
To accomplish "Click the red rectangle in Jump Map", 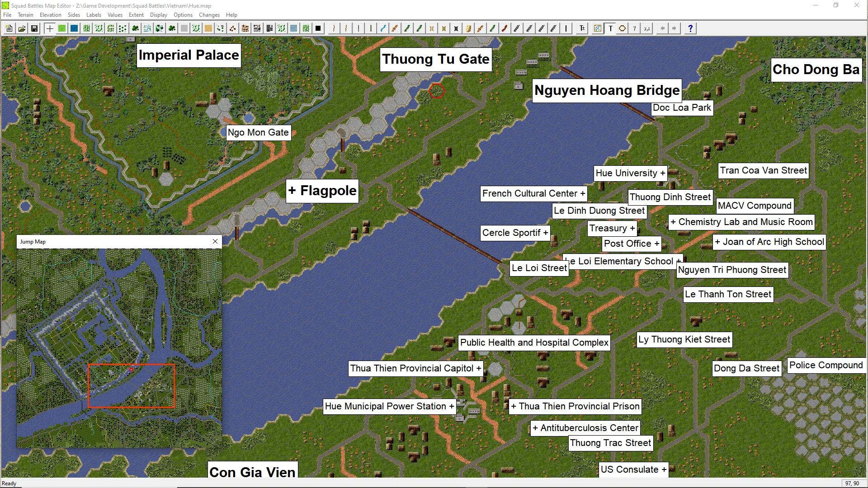I will tap(131, 386).
